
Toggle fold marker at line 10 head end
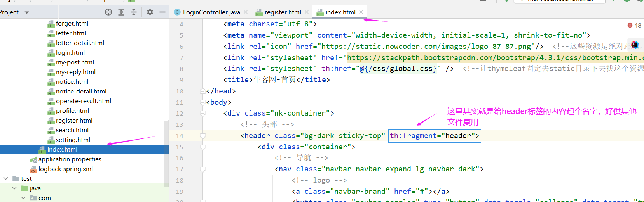click(202, 91)
